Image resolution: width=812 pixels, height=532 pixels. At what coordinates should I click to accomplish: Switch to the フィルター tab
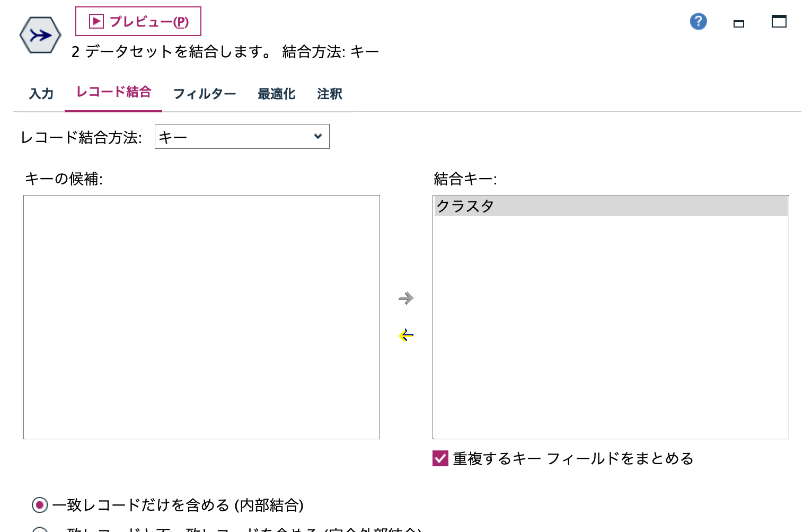pos(205,93)
